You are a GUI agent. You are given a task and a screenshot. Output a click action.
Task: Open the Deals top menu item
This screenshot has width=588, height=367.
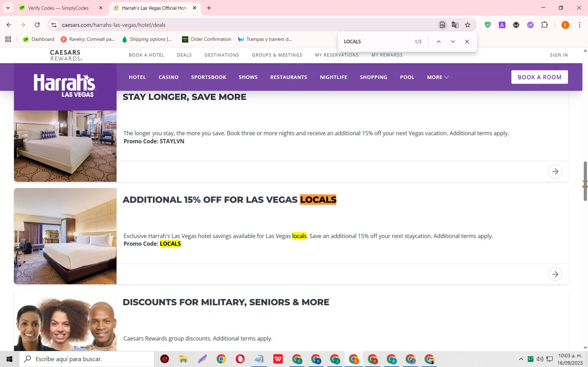pyautogui.click(x=184, y=55)
